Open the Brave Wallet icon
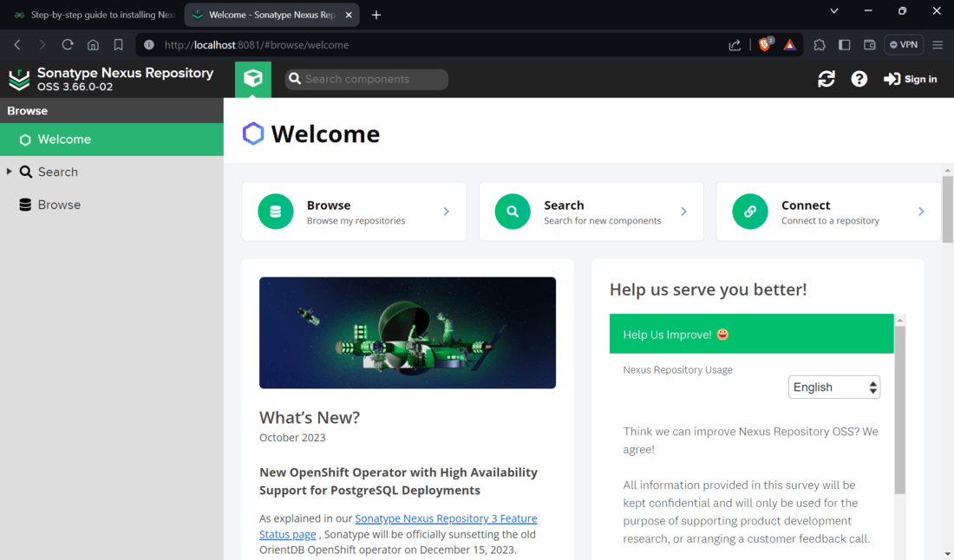This screenshot has width=954, height=560. (x=869, y=44)
